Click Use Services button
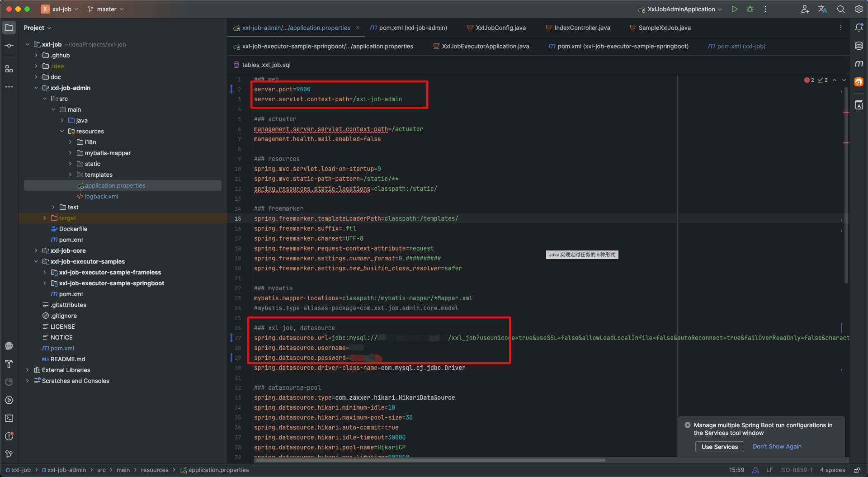This screenshot has height=477, width=868. point(720,447)
